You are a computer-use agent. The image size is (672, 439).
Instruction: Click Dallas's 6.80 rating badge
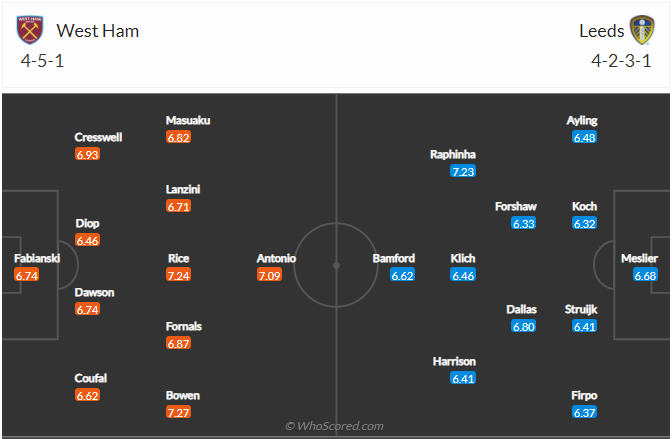(524, 326)
